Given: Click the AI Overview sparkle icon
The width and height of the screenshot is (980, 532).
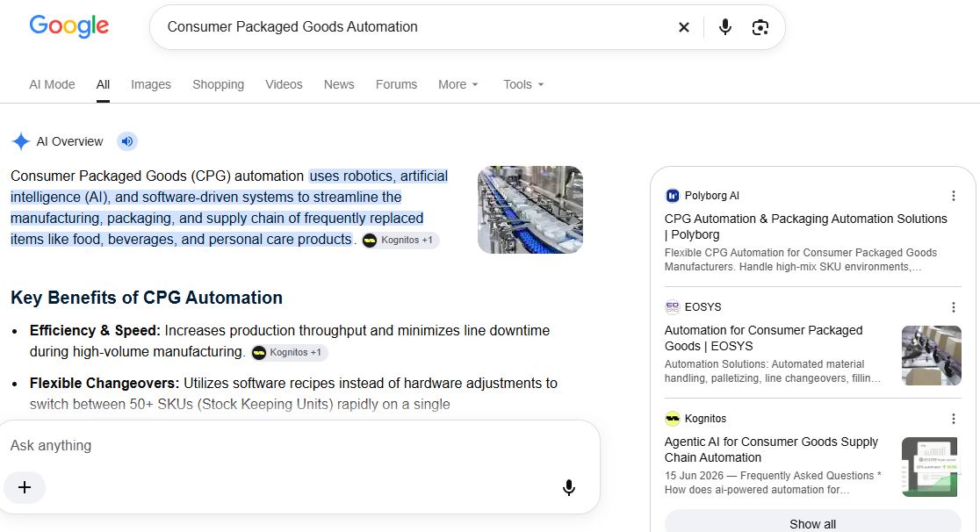Looking at the screenshot, I should tap(20, 141).
